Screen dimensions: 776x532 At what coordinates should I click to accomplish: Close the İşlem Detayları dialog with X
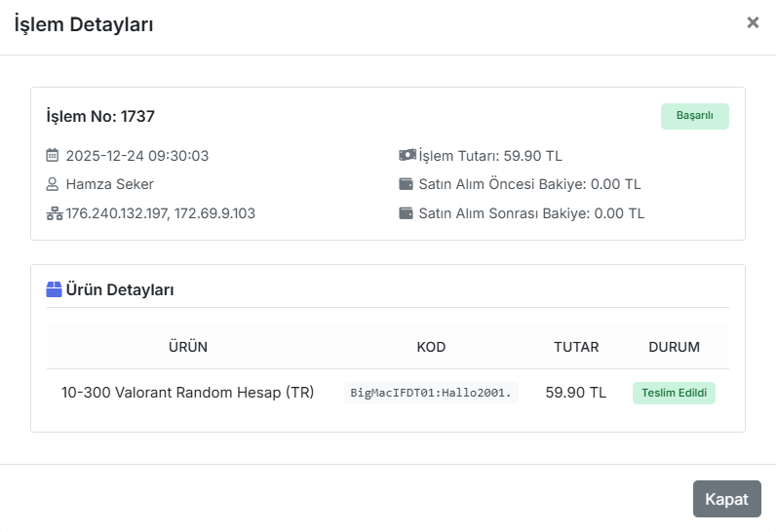pos(753,22)
